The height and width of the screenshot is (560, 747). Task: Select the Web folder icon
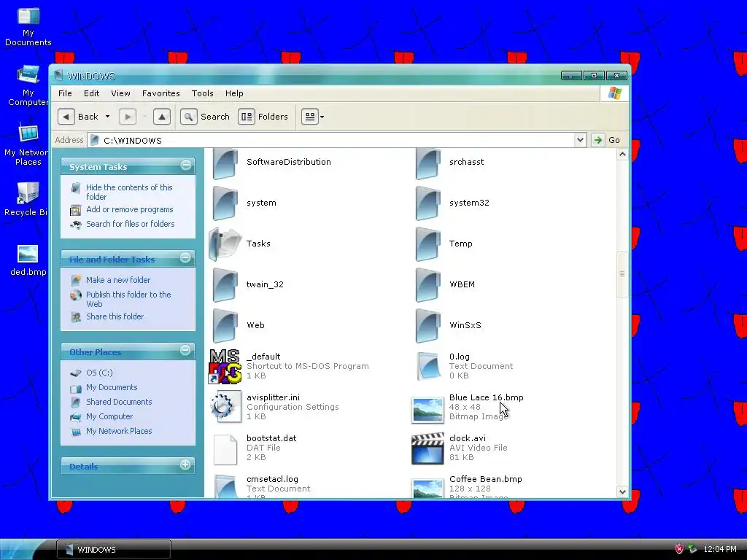(225, 326)
